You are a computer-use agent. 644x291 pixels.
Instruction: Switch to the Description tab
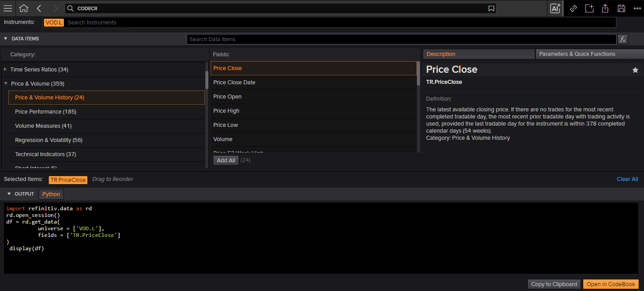[479, 54]
